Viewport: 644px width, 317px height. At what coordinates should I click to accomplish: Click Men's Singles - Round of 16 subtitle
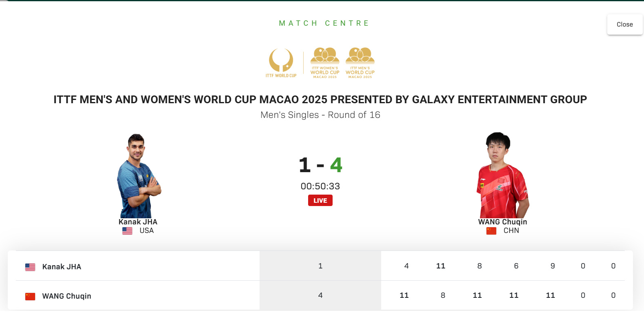click(320, 115)
